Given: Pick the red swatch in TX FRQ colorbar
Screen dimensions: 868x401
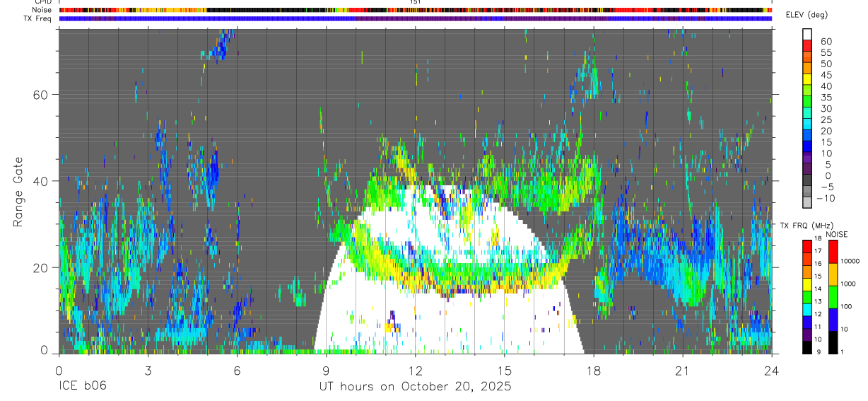Looking at the screenshot, I should [x=807, y=246].
